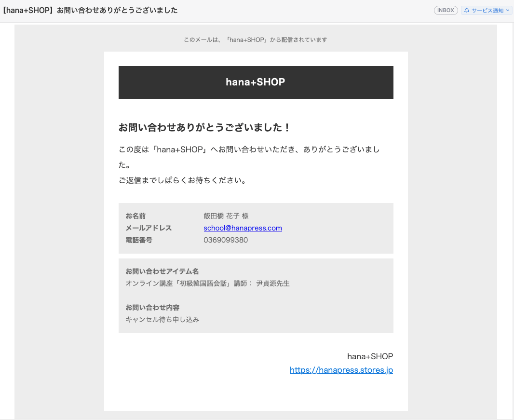514x420 pixels.
Task: Click the hana+SHOP signature text above the URL
Action: 370,356
